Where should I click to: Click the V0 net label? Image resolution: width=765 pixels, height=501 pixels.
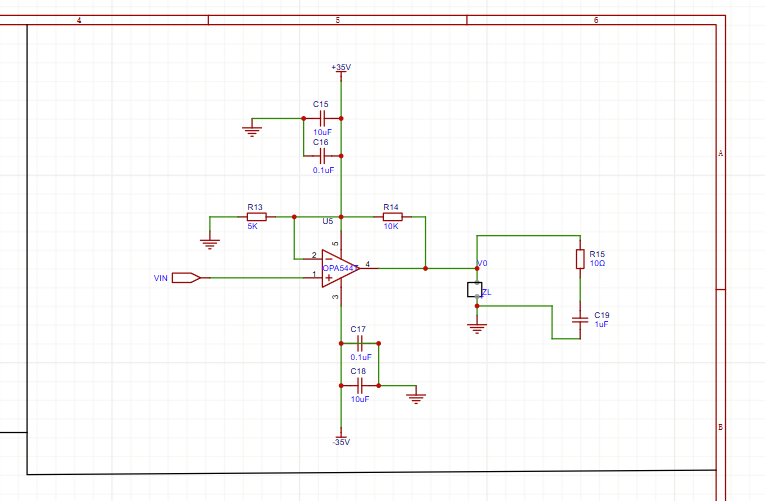482,263
